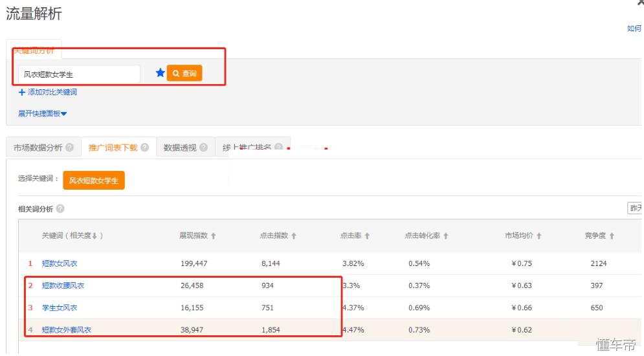Open keyword link 短款女风衣

60,263
